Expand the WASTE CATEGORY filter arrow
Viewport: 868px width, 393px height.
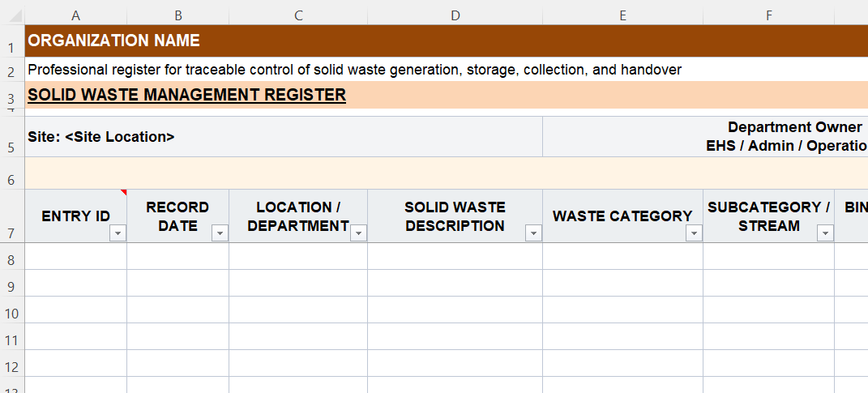coord(694,233)
